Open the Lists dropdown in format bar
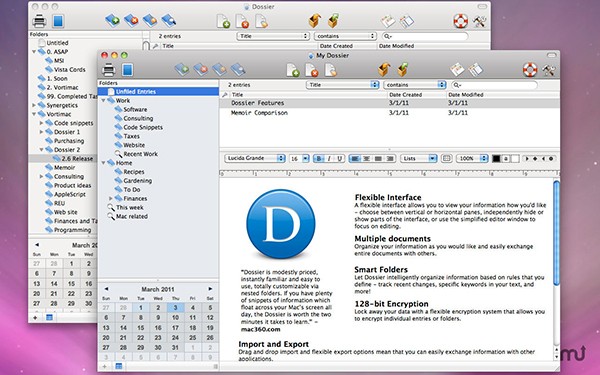This screenshot has width=600, height=375. coord(418,158)
